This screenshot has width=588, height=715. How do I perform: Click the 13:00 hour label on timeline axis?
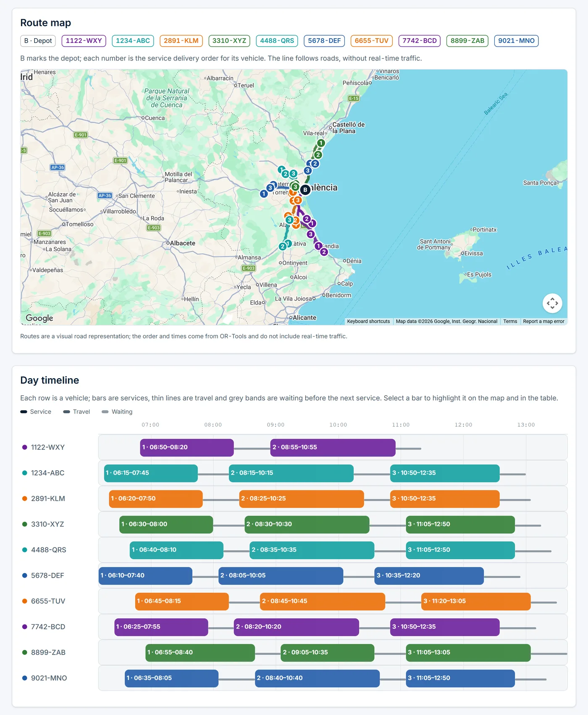coord(526,425)
